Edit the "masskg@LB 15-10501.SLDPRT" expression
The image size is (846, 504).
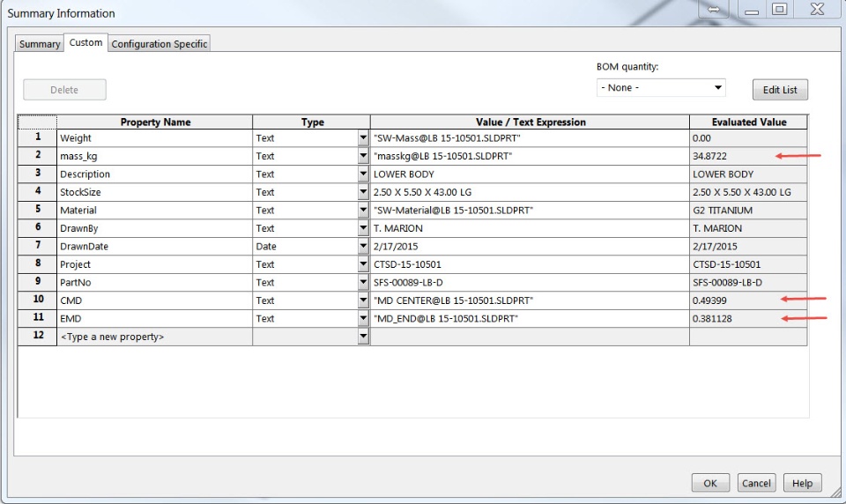click(530, 156)
